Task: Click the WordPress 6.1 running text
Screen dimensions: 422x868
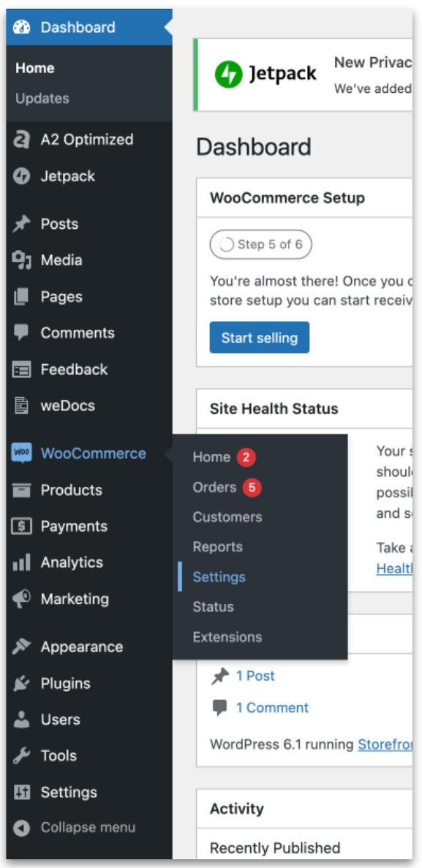Action: (282, 744)
